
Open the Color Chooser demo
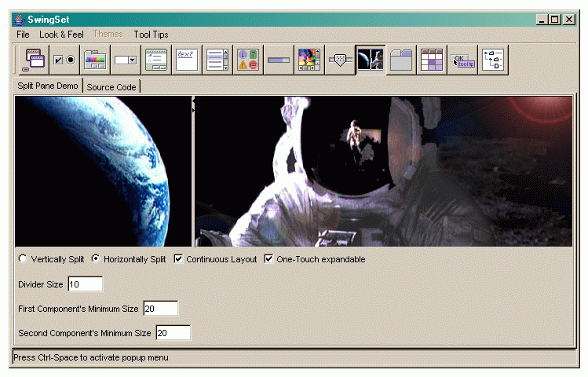pyautogui.click(x=95, y=60)
